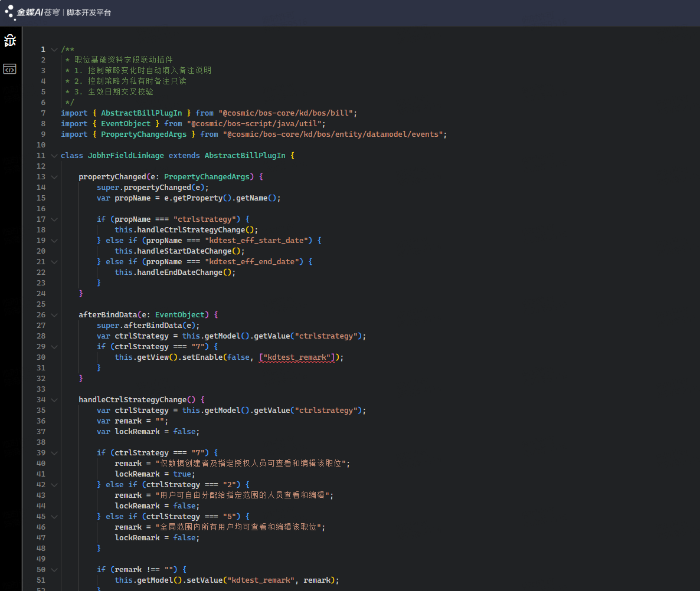Click comment line 职位基础资料字段联动插件

pyautogui.click(x=124, y=60)
